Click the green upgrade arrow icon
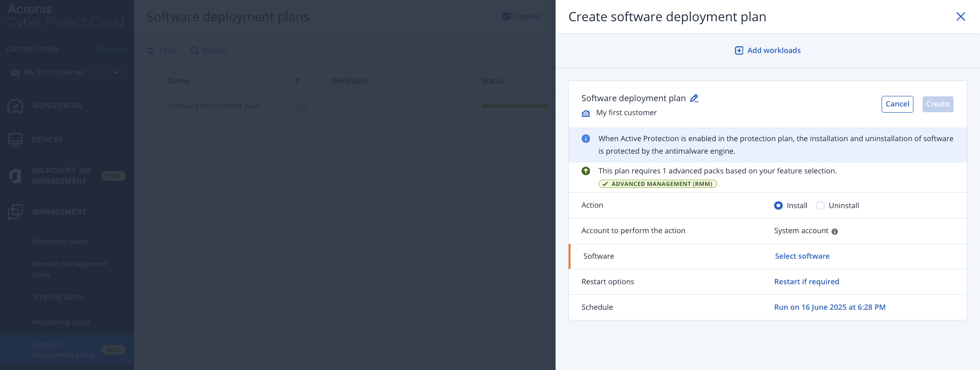The height and width of the screenshot is (370, 980). pyautogui.click(x=585, y=171)
